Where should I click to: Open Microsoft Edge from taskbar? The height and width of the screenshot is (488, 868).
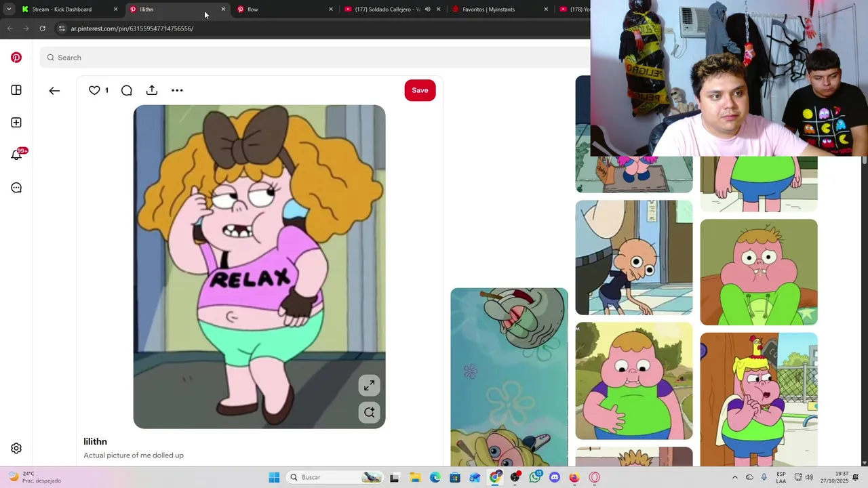[x=435, y=477]
